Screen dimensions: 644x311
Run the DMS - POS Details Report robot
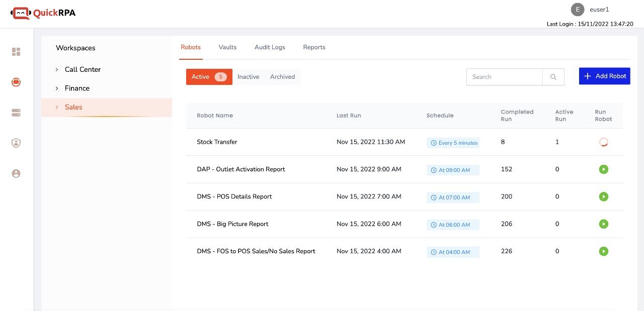coord(604,196)
